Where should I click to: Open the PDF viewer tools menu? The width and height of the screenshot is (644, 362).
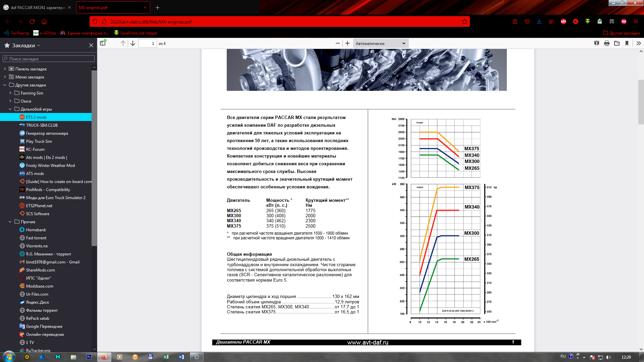(639, 43)
